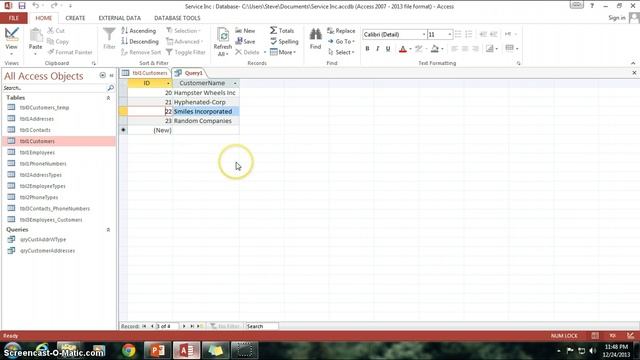Image resolution: width=640 pixels, height=360 pixels.
Task: Close the Query1 document with X
Action: [634, 73]
